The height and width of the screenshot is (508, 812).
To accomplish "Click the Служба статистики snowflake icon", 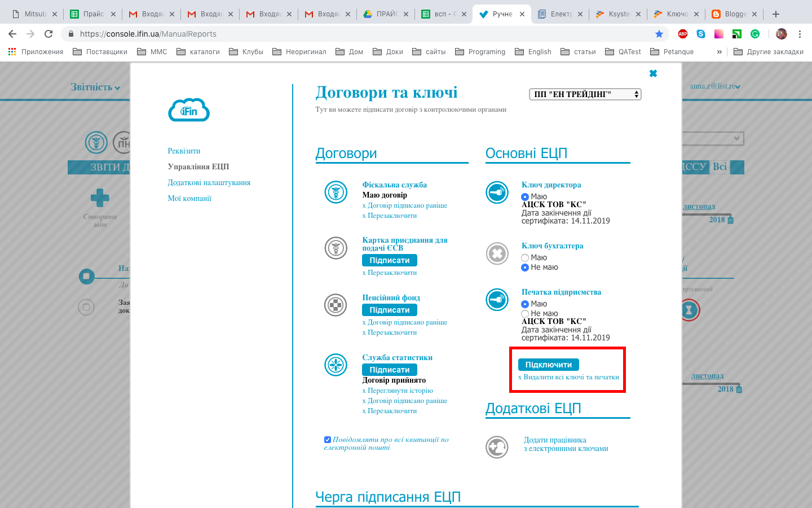I will (336, 365).
